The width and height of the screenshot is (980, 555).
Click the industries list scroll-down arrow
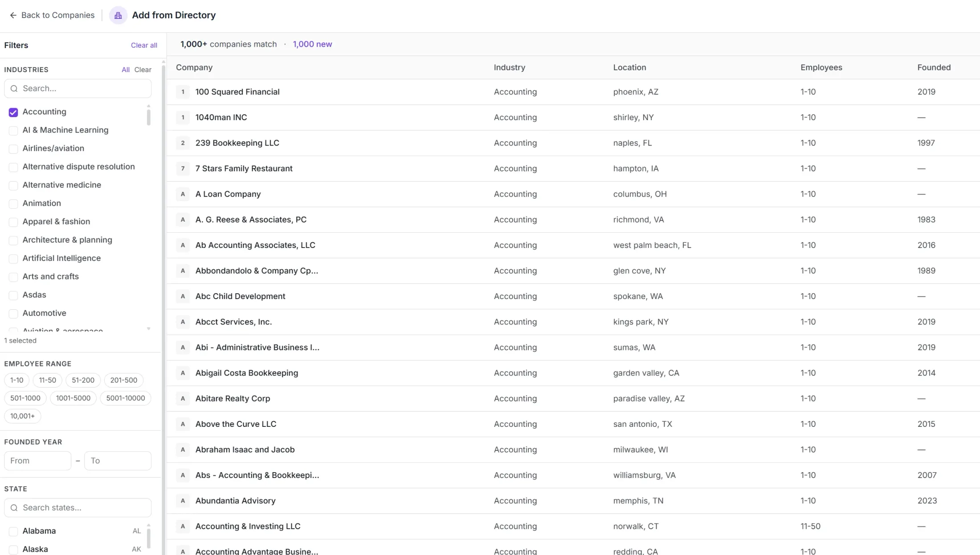pyautogui.click(x=148, y=329)
